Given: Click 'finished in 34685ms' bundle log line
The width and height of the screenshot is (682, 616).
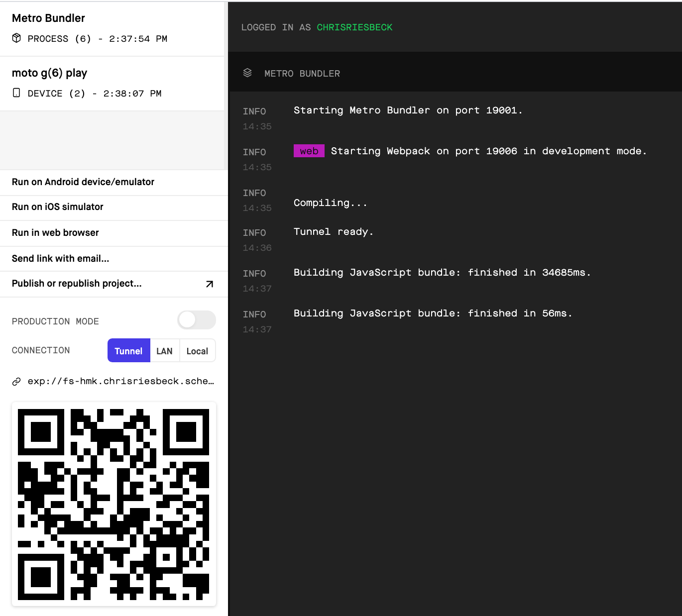Looking at the screenshot, I should coord(442,273).
